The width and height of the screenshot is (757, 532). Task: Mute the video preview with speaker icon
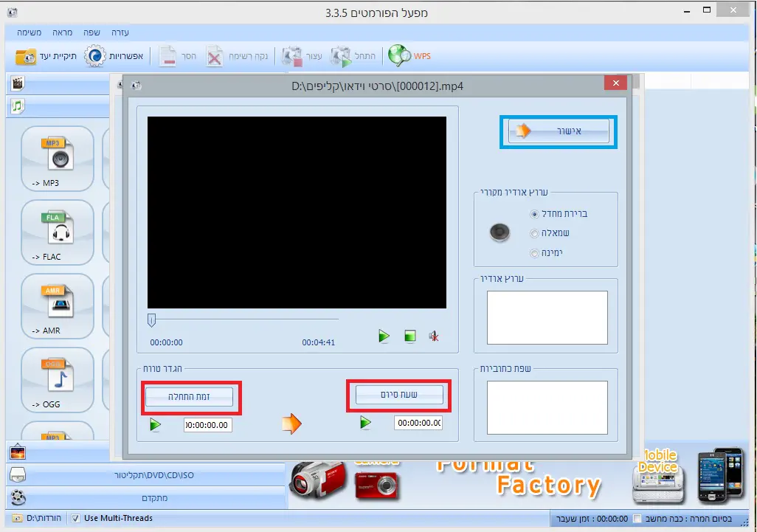point(435,336)
